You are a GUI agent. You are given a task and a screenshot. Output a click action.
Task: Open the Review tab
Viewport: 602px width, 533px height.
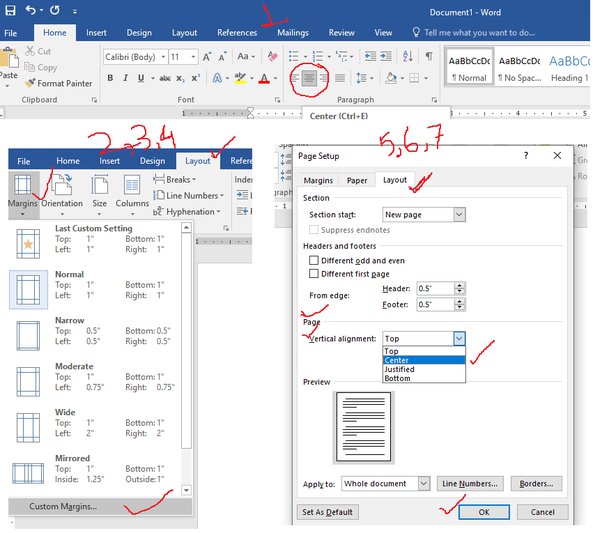(x=341, y=33)
